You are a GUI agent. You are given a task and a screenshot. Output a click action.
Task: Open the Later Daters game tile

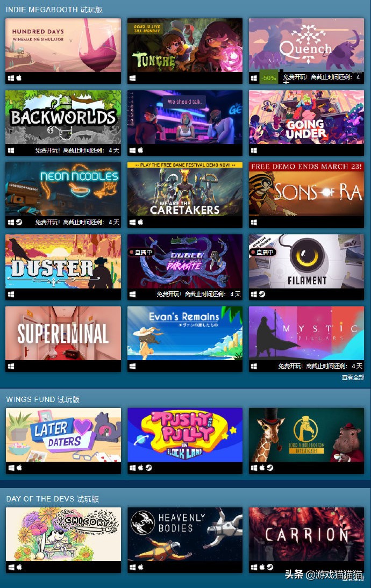coord(63,435)
